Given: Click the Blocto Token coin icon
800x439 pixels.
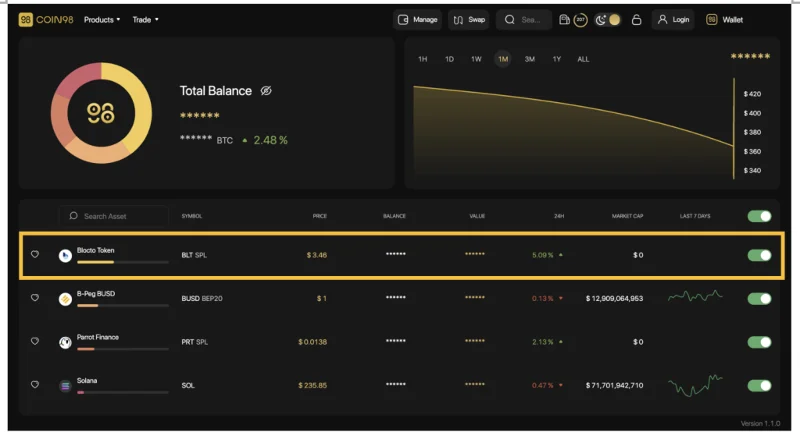Looking at the screenshot, I should 65,256.
